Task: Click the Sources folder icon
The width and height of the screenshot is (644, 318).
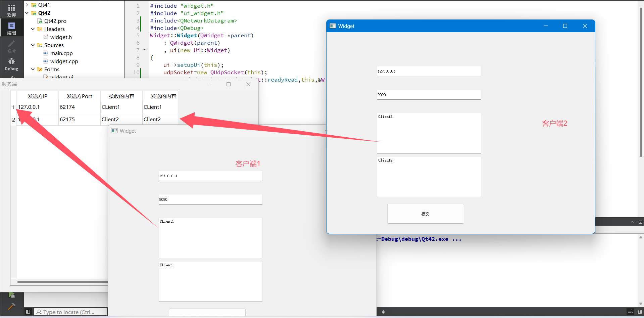Action: click(x=40, y=45)
